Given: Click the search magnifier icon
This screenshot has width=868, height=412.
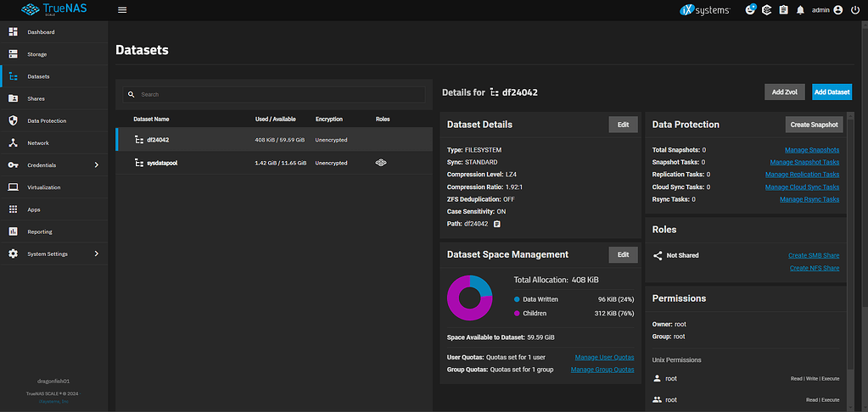Looking at the screenshot, I should pyautogui.click(x=132, y=95).
